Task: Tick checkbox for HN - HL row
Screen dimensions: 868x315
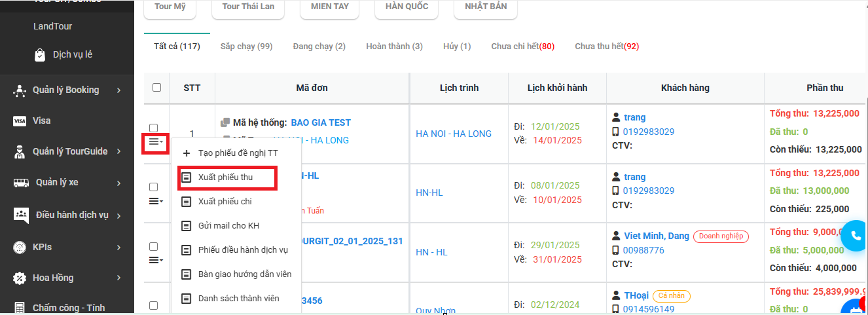Action: pyautogui.click(x=154, y=247)
